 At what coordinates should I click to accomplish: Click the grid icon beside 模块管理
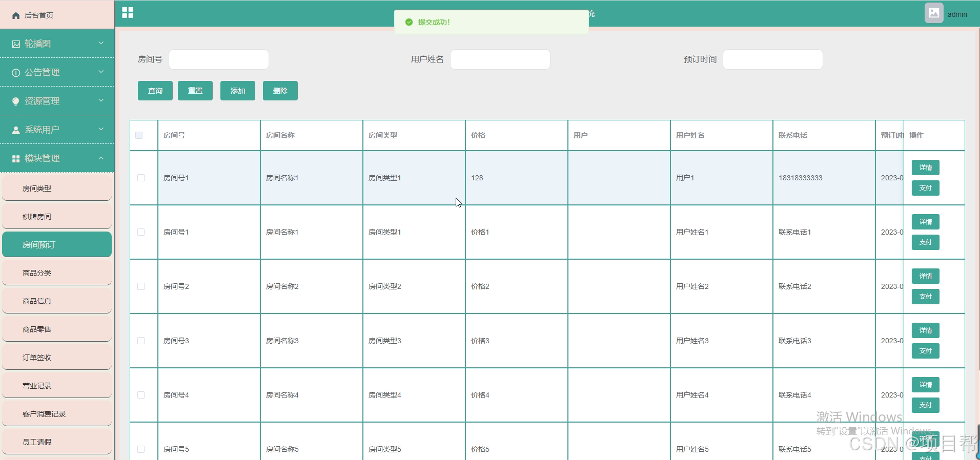pos(16,159)
